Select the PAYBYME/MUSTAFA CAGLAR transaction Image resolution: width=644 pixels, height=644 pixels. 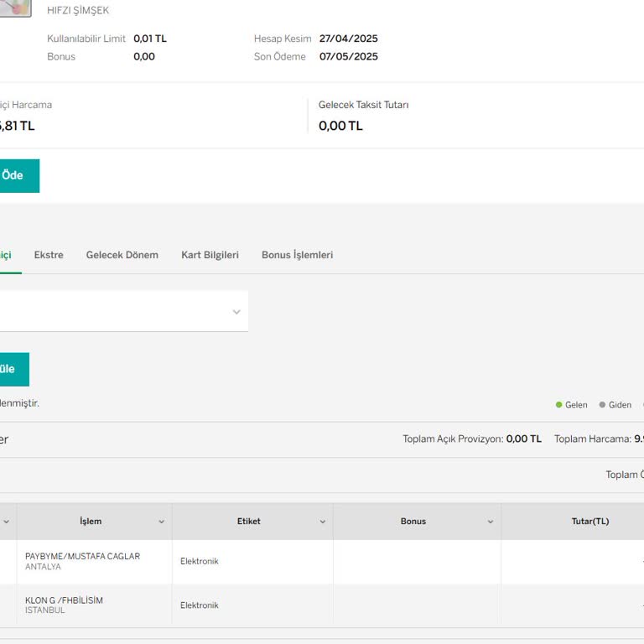pyautogui.click(x=82, y=557)
